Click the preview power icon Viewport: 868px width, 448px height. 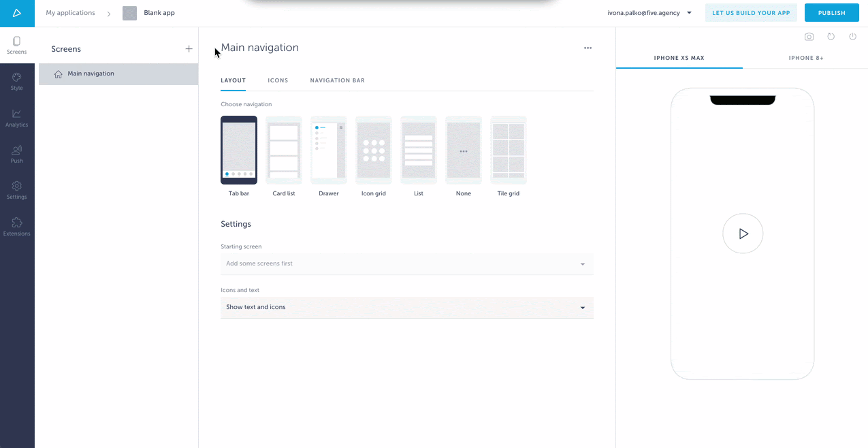[852, 37]
